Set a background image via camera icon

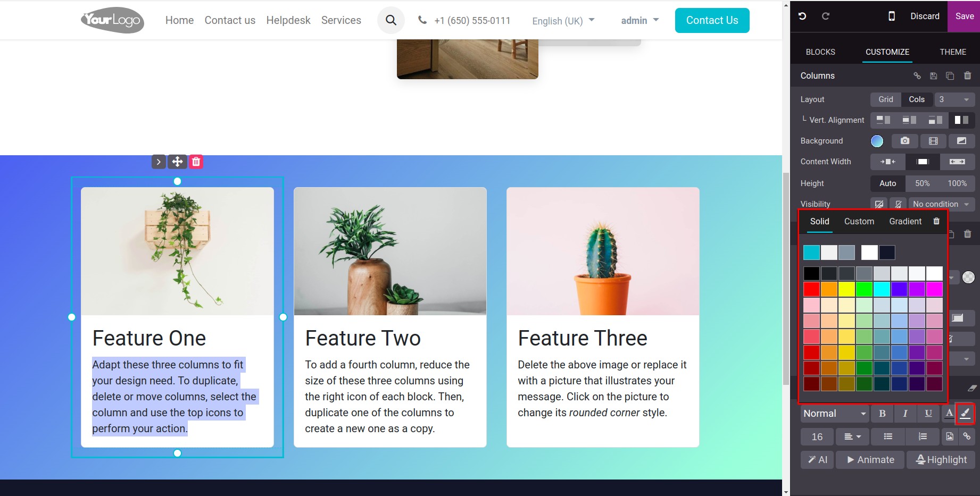click(x=904, y=141)
